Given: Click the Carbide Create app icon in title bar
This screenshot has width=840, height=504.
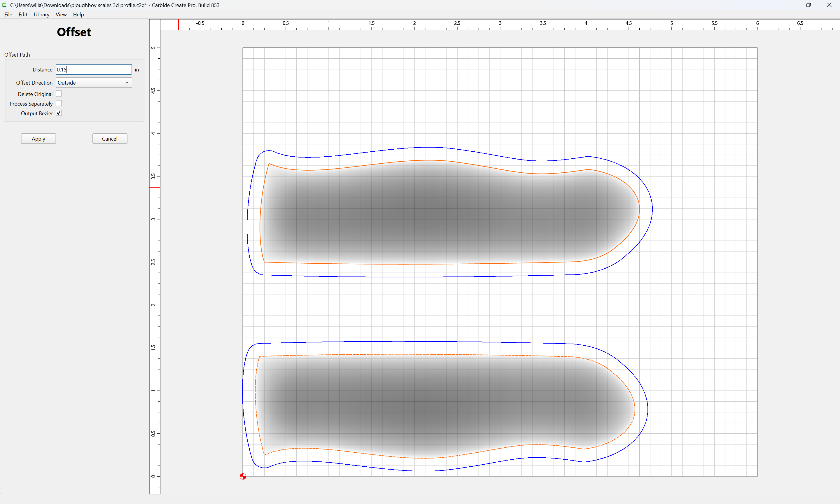Looking at the screenshot, I should point(4,5).
